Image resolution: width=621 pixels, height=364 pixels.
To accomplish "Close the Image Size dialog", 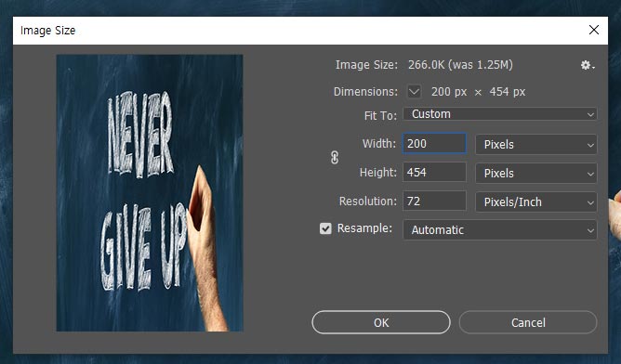I will pos(594,30).
